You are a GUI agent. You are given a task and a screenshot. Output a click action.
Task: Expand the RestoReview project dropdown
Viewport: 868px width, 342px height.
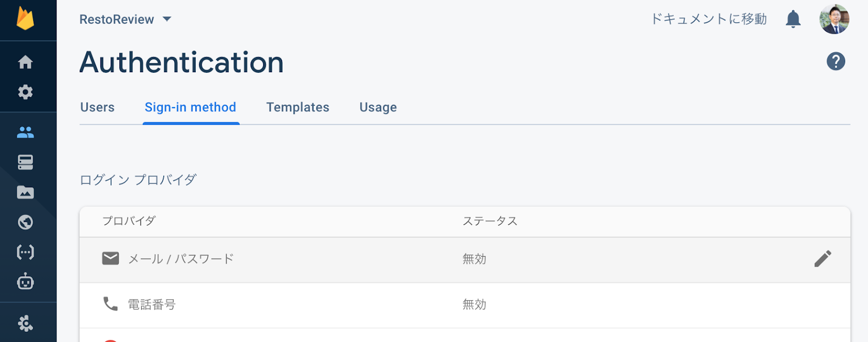[125, 20]
